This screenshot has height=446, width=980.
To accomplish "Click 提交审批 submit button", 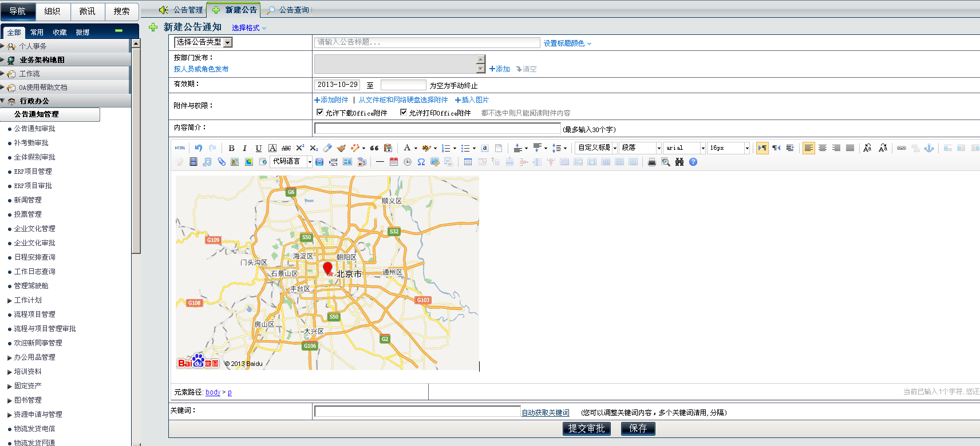I will pyautogui.click(x=587, y=428).
